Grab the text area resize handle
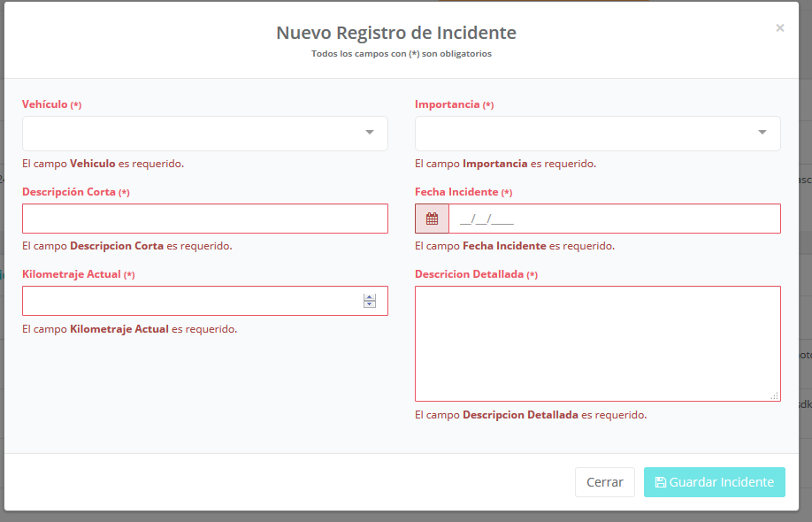 pyautogui.click(x=775, y=395)
